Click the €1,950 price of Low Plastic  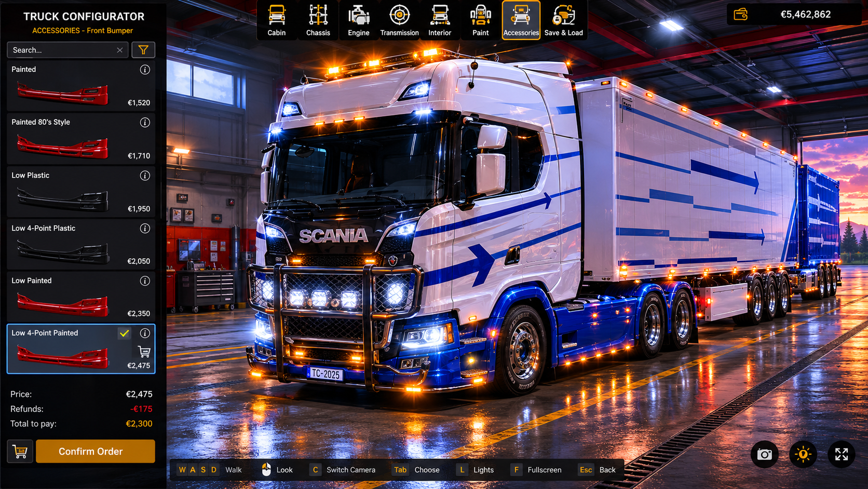point(139,209)
